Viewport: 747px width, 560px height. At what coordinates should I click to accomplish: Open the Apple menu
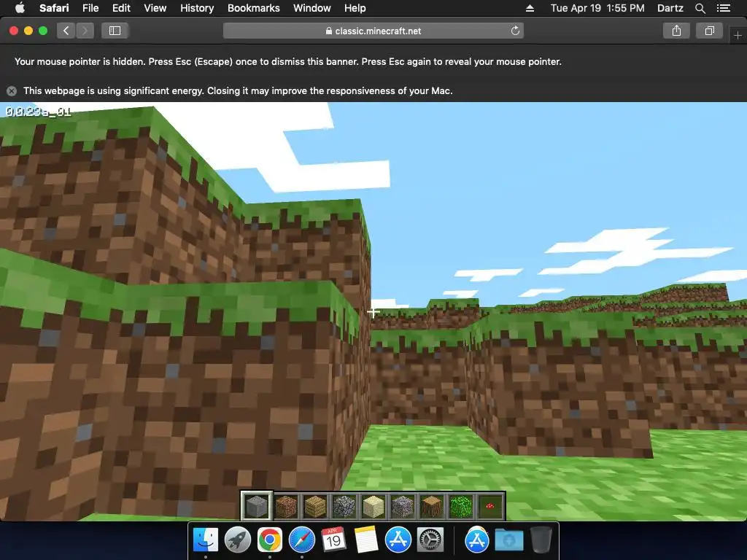click(x=20, y=8)
